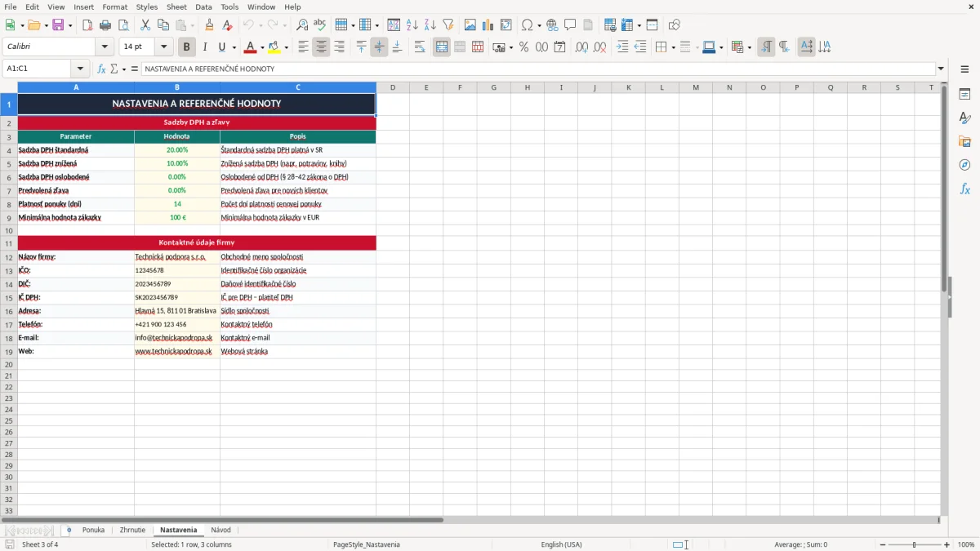Toggle Print Preview
The height and width of the screenshot is (551, 980).
[123, 25]
